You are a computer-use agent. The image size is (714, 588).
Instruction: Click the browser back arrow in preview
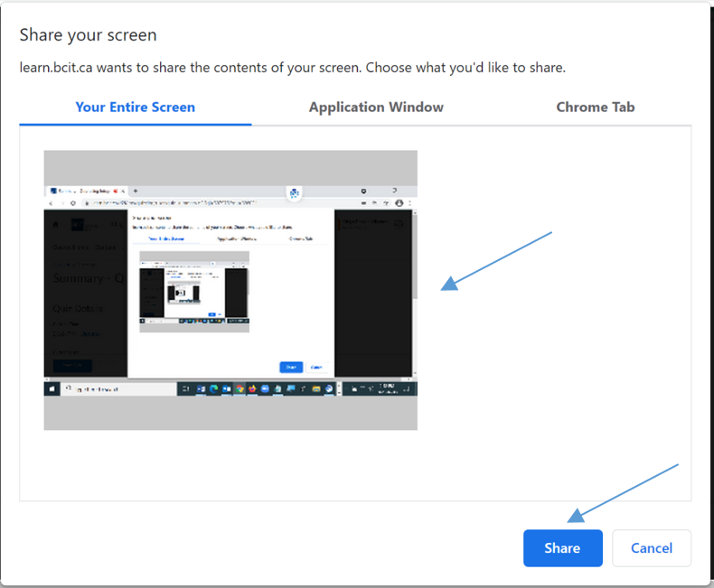click(50, 203)
